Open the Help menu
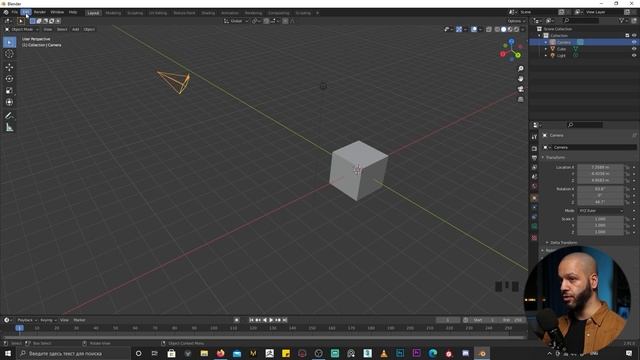Screen dimensions: 640x360 point(73,12)
